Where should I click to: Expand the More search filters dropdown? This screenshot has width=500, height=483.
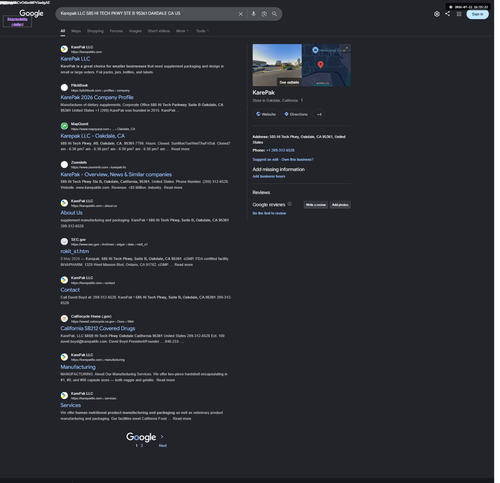pos(182,31)
